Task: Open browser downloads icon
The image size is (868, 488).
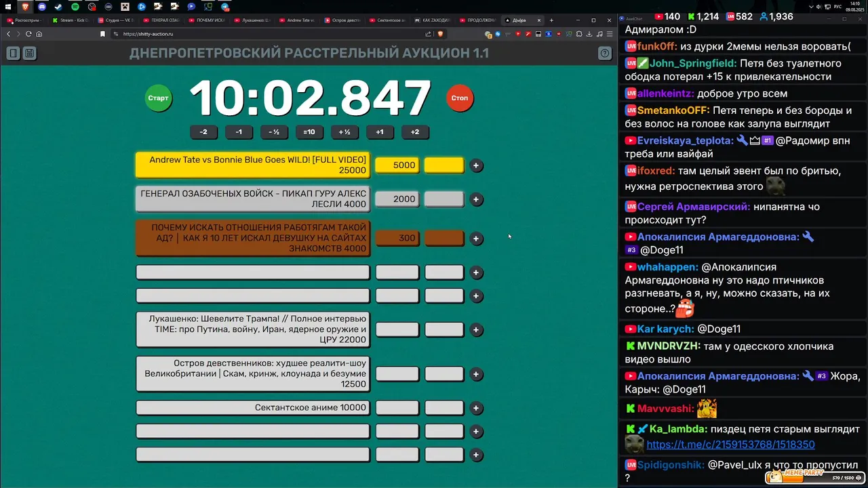Action: [590, 34]
